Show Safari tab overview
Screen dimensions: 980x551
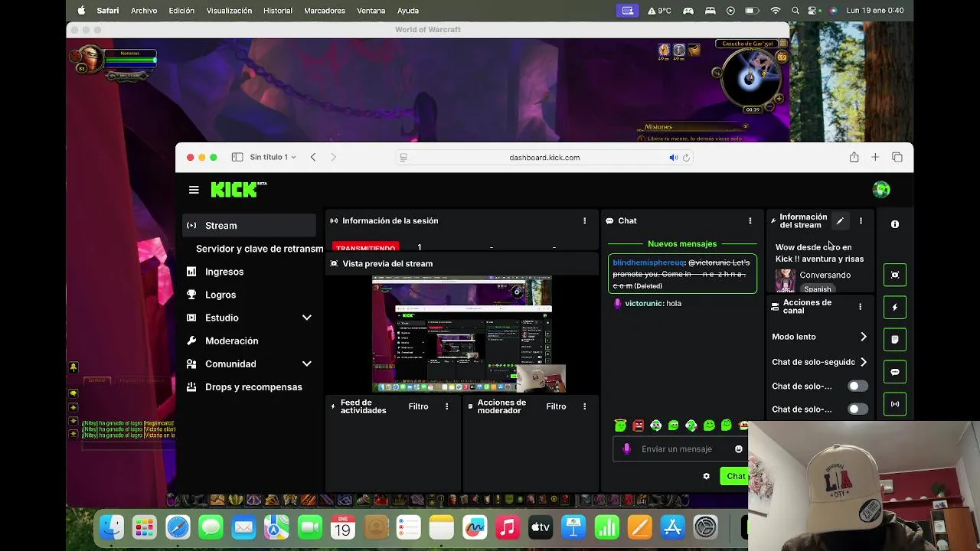[897, 157]
